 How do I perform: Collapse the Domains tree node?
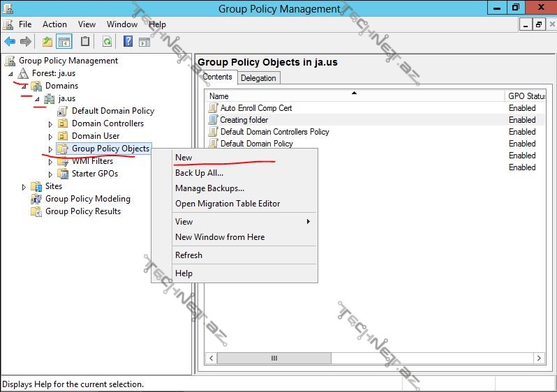click(24, 86)
